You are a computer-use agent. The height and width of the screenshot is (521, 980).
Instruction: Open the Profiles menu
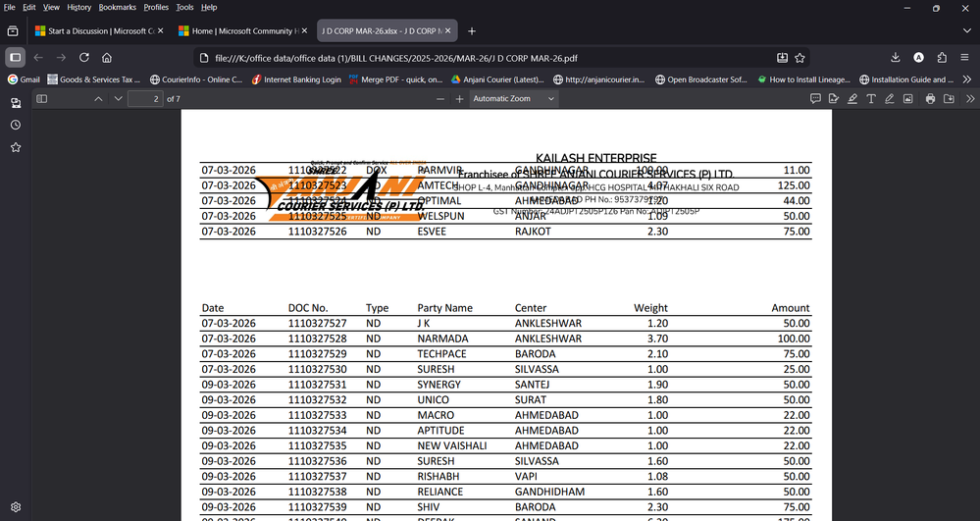(156, 8)
